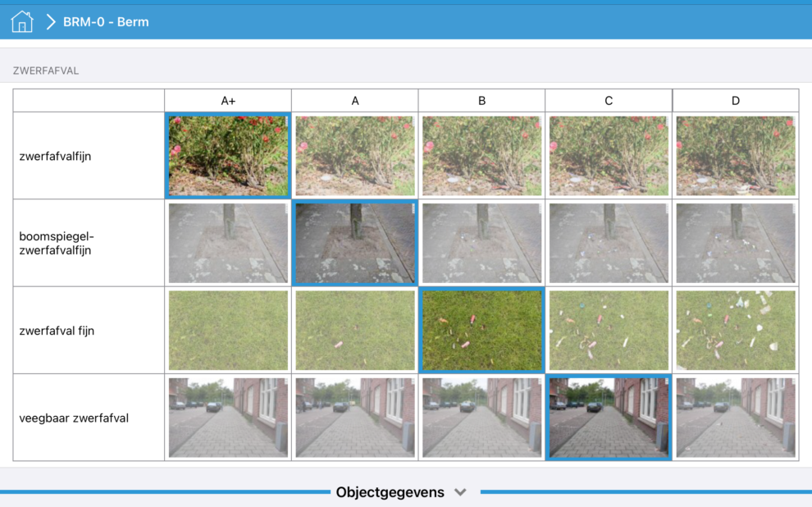Pick selected A image for boomspiegel-zwerfafvalfijn
Screen dimensions: 812x507
click(355, 243)
